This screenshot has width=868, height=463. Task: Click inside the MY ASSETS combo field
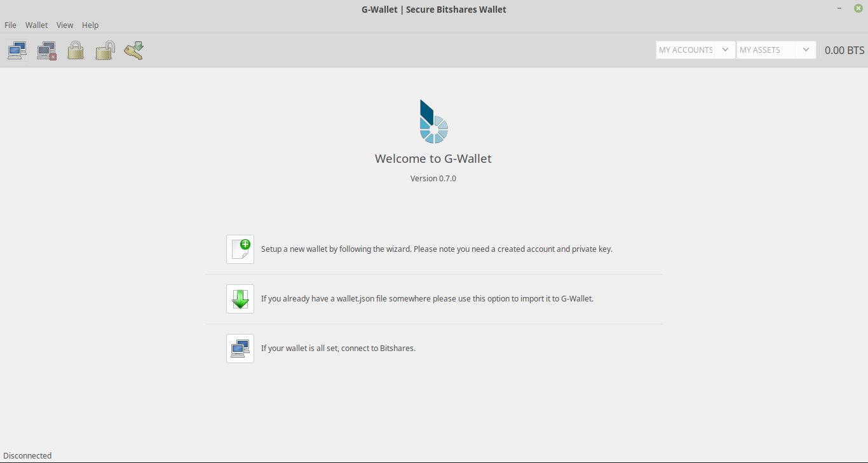pos(766,50)
